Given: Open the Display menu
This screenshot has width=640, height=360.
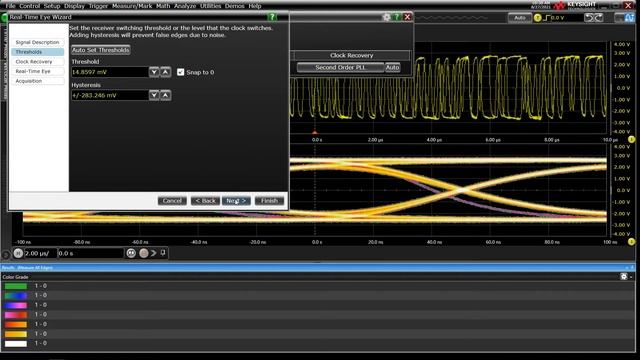Looking at the screenshot, I should (x=74, y=6).
